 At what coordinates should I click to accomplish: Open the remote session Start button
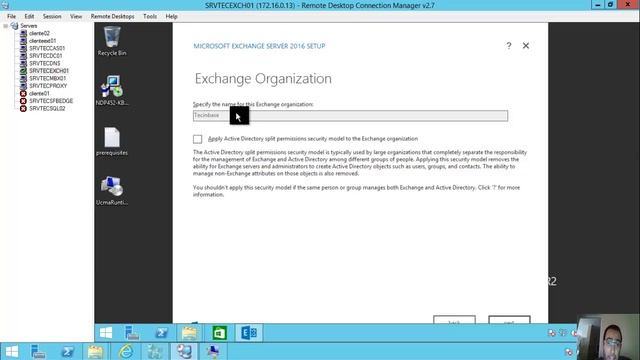[x=106, y=333]
